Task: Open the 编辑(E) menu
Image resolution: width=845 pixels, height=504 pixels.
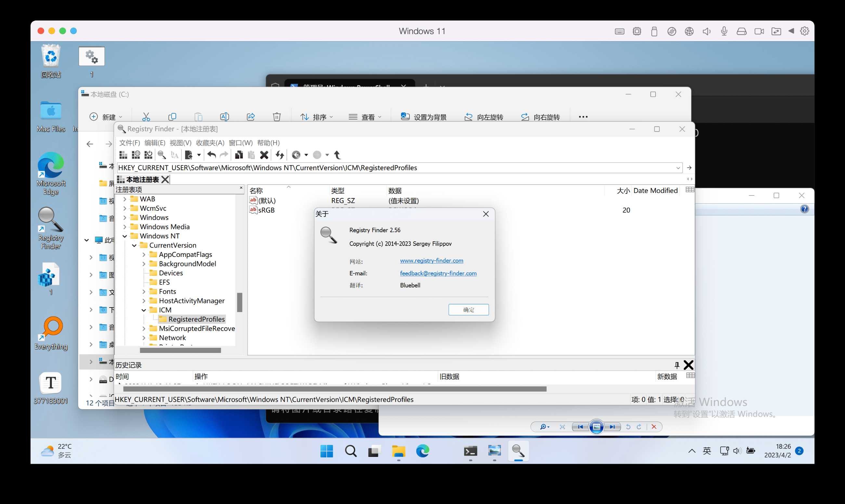Action: pos(155,143)
